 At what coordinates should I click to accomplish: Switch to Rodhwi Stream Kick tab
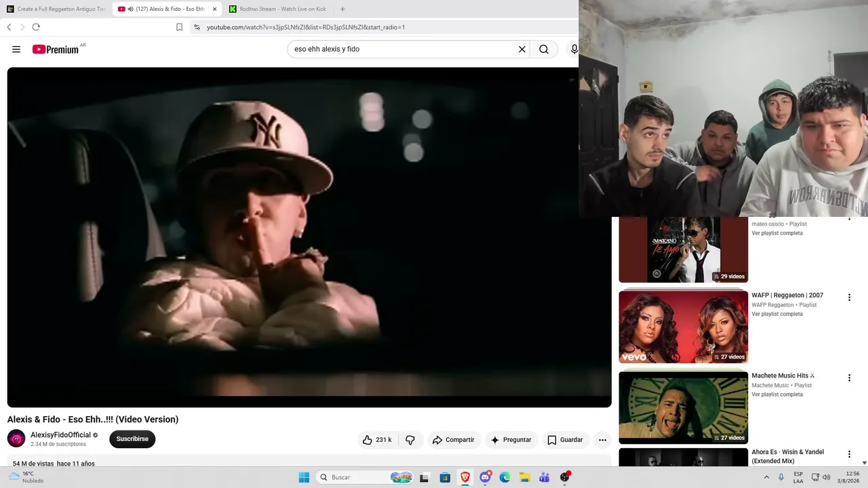click(x=278, y=9)
